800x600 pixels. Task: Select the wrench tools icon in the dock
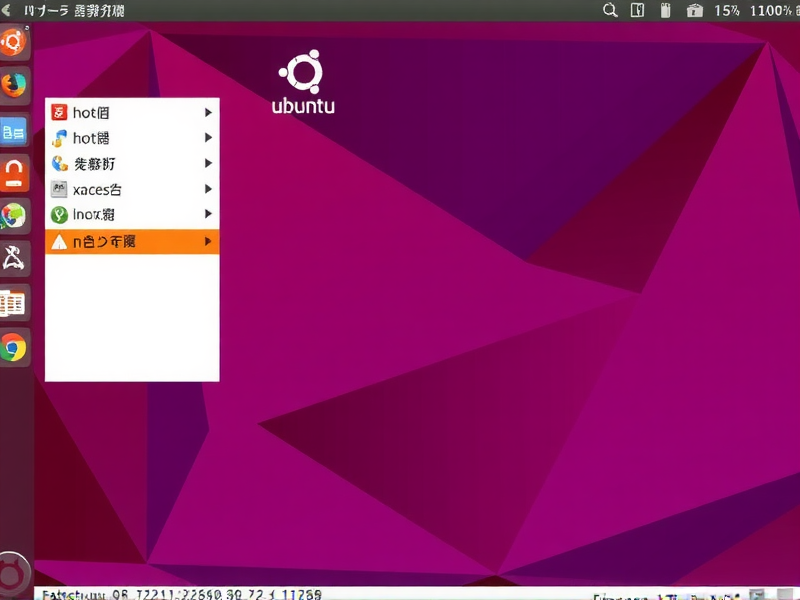(14, 258)
